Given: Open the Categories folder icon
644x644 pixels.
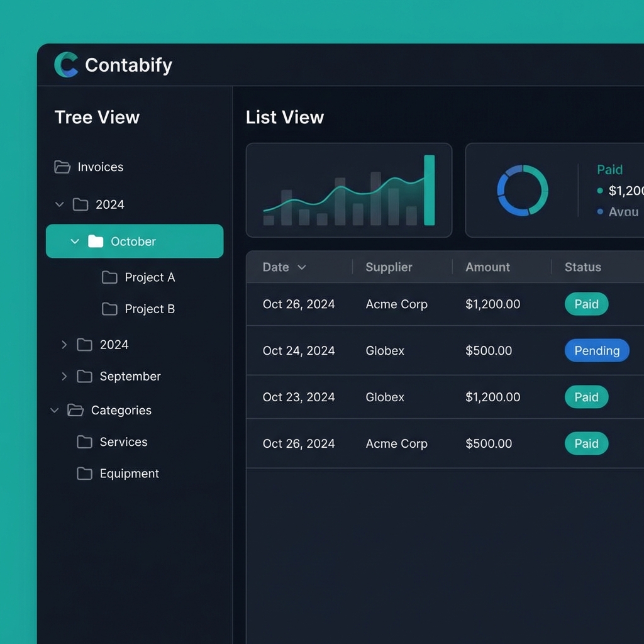Looking at the screenshot, I should (75, 409).
